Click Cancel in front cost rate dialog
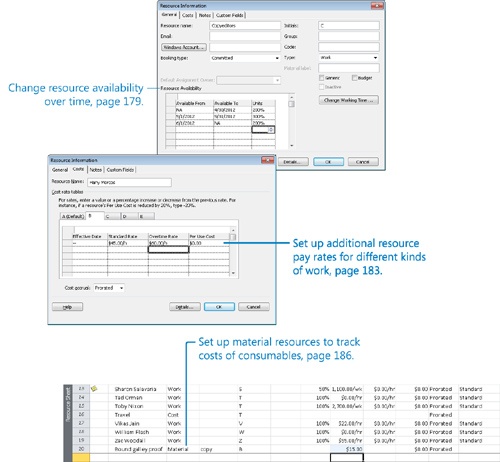 click(254, 307)
